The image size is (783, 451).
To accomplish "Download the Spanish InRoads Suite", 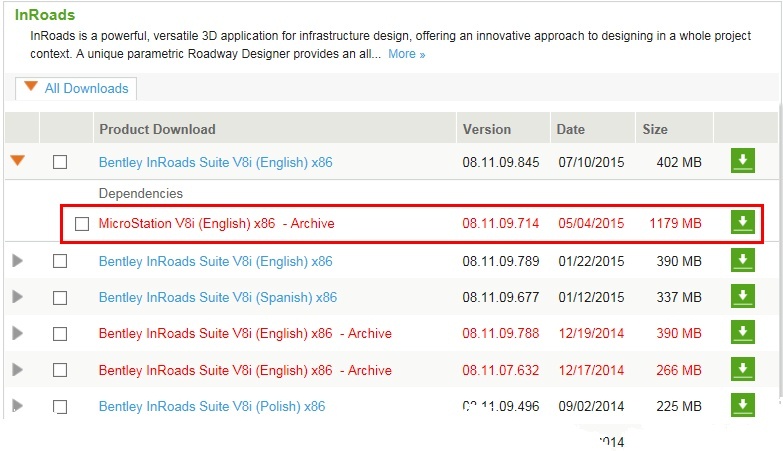I will [x=742, y=297].
